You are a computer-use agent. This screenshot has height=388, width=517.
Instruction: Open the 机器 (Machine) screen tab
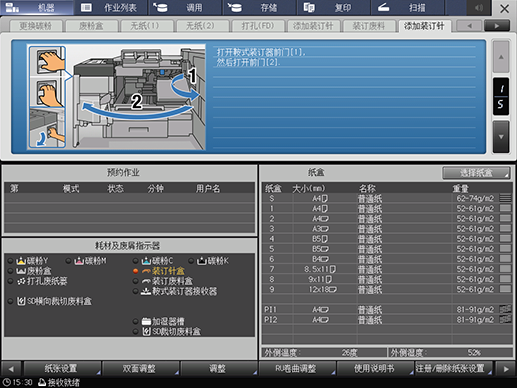pos(37,7)
